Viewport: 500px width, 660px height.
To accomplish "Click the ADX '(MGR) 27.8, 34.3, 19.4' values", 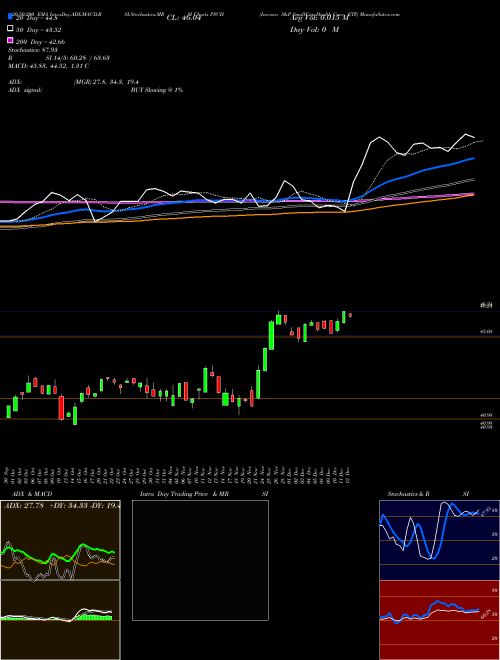I will pyautogui.click(x=106, y=82).
